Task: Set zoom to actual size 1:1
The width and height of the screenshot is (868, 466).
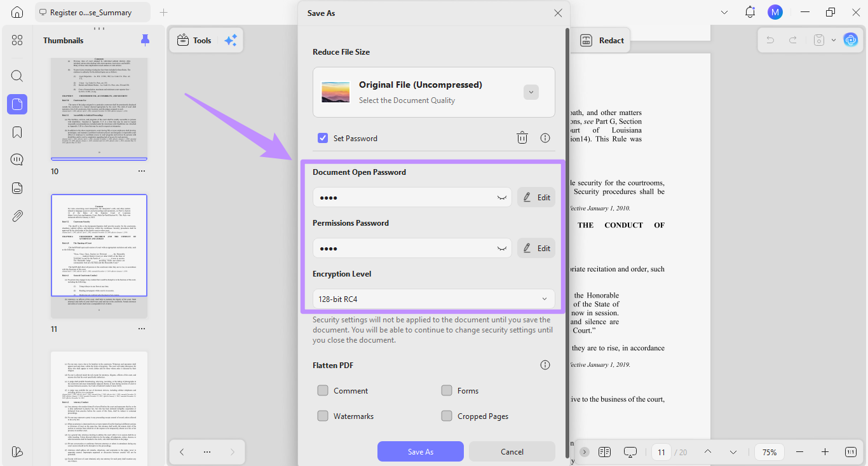Action: click(x=851, y=452)
